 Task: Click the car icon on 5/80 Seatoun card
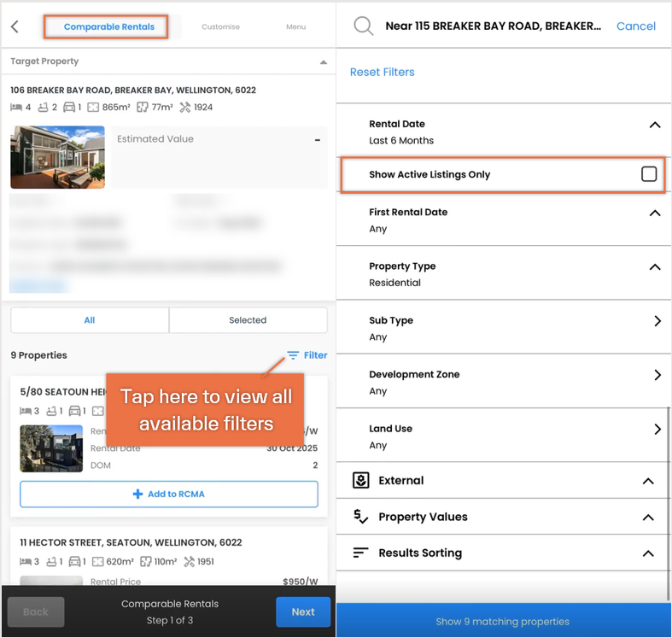tap(75, 411)
